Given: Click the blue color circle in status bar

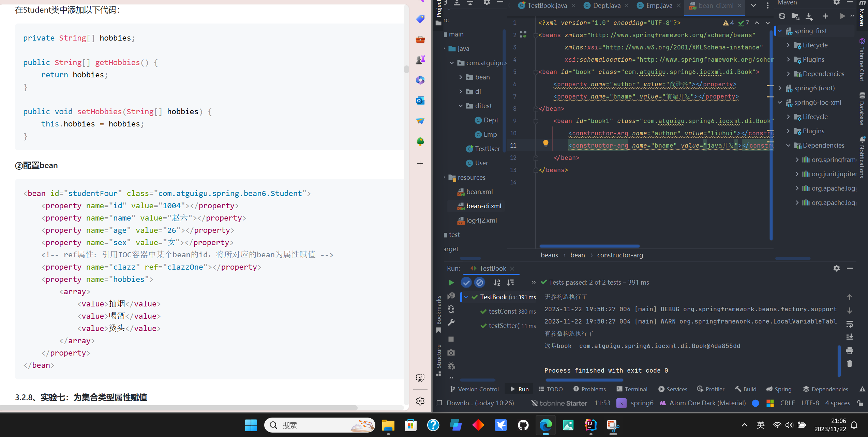Looking at the screenshot, I should (755, 403).
